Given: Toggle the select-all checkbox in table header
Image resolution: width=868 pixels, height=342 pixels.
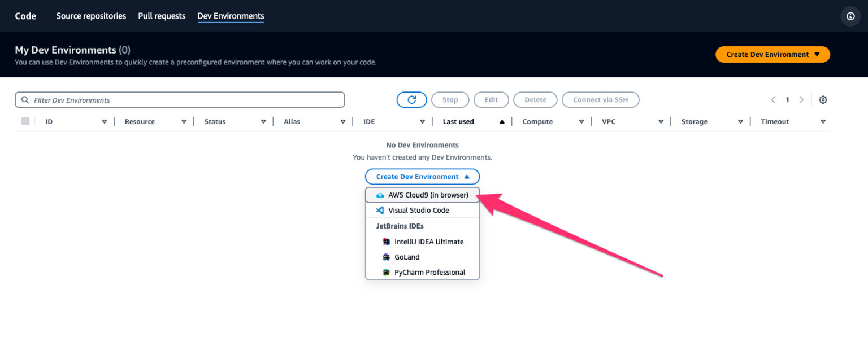Looking at the screenshot, I should click(25, 121).
